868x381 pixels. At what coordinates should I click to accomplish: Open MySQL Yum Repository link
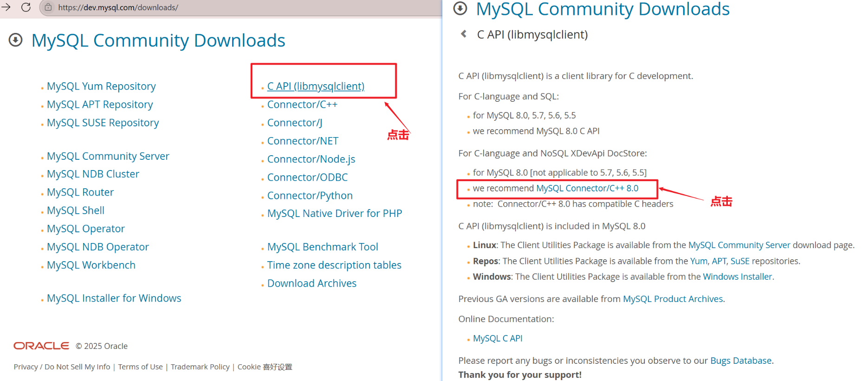click(101, 86)
